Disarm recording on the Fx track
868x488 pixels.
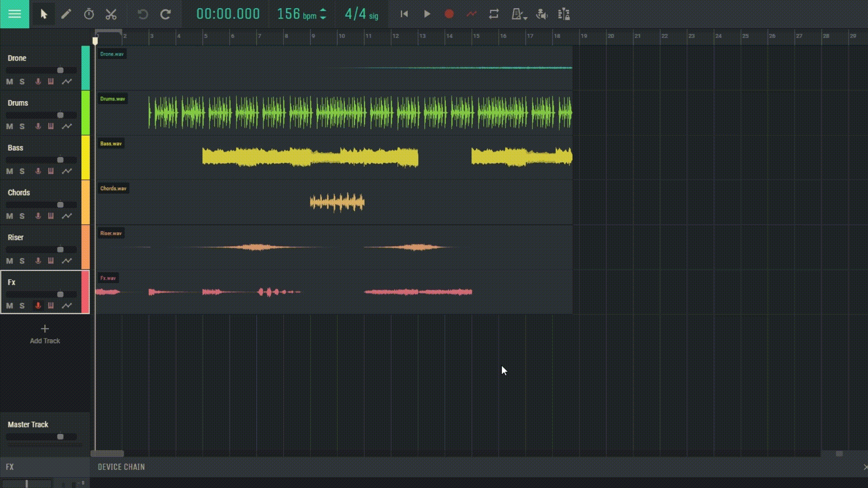(38, 306)
